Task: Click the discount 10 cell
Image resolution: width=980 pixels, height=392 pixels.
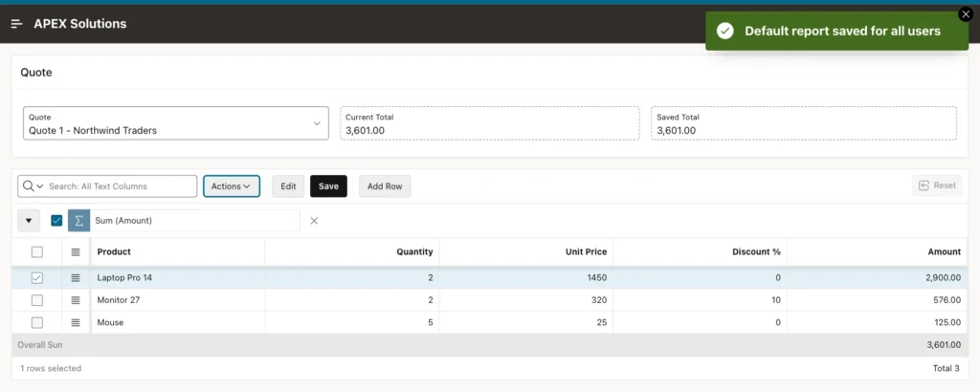Action: [x=700, y=300]
